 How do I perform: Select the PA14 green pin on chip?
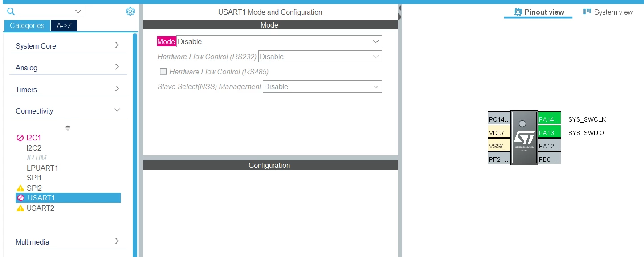tap(550, 119)
